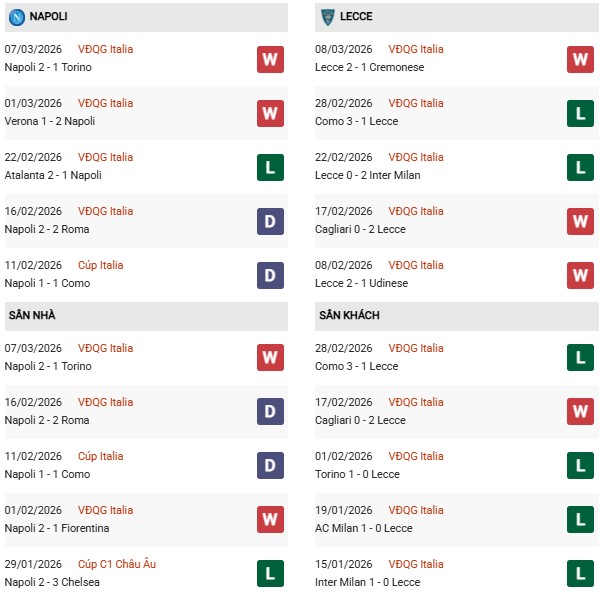Click L badge for Atalanta 2-1 Napoli
The image size is (600, 596).
270,167
